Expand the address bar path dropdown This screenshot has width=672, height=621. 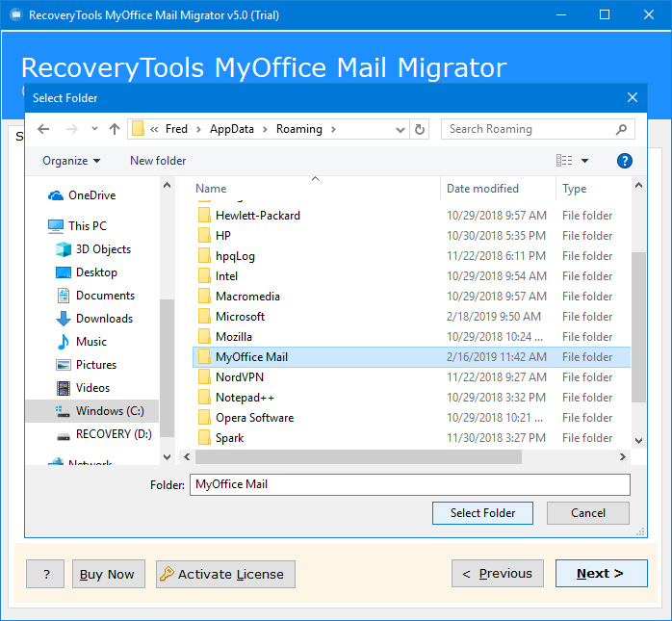[x=400, y=129]
